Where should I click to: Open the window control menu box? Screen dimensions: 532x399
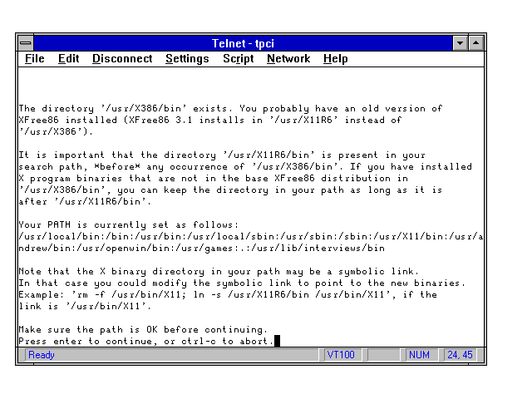(26, 42)
